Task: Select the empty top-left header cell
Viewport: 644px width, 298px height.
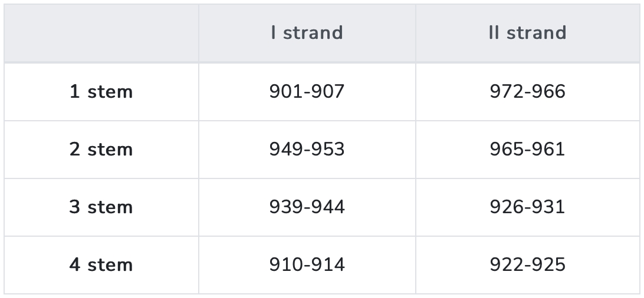Action: (101, 33)
